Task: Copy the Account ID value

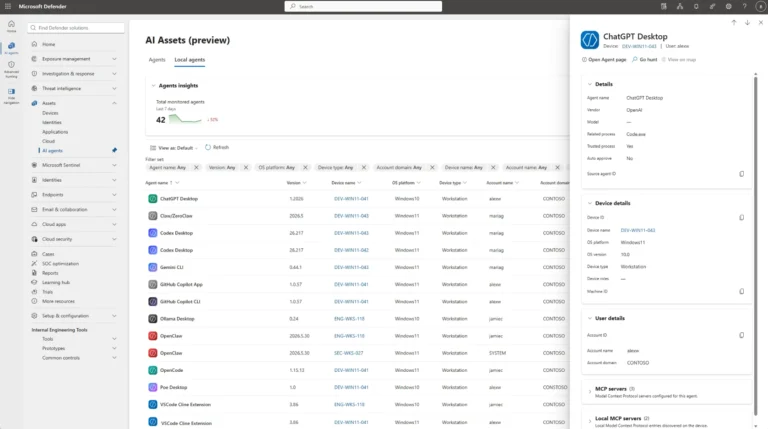Action: [742, 335]
